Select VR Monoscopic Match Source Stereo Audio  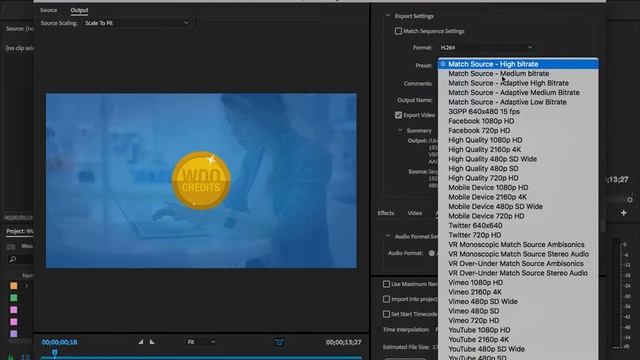click(x=518, y=254)
